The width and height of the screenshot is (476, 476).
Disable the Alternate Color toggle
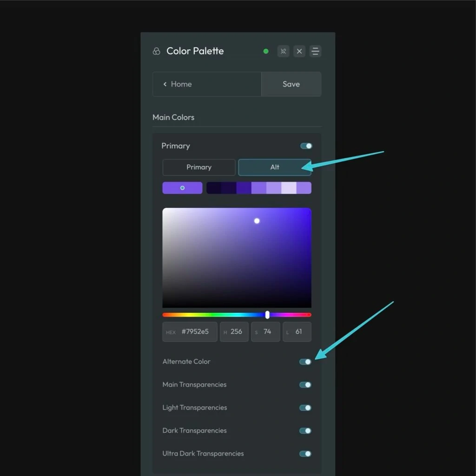coord(305,362)
